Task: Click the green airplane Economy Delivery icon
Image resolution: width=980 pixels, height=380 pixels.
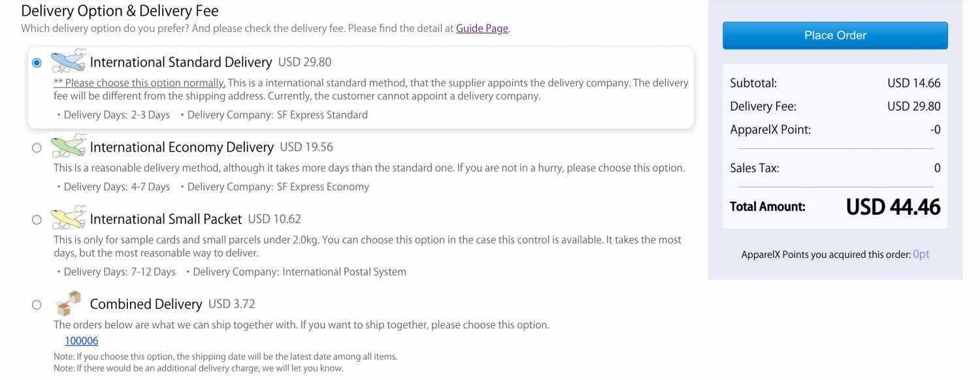Action: point(69,146)
